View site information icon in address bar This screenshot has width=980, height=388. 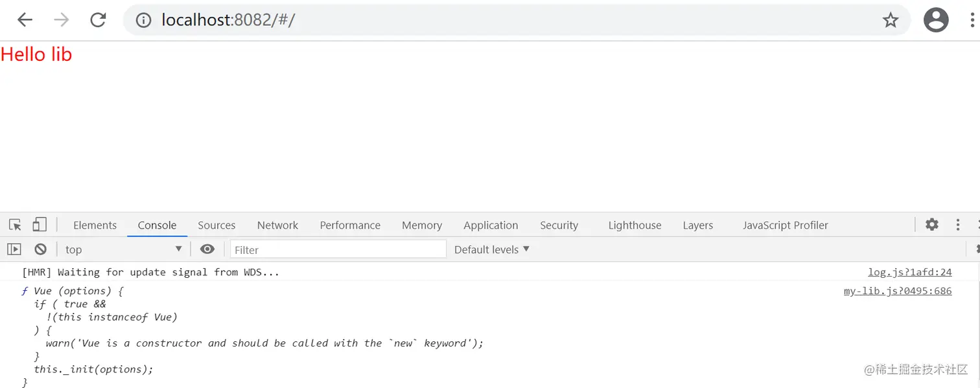(x=143, y=20)
